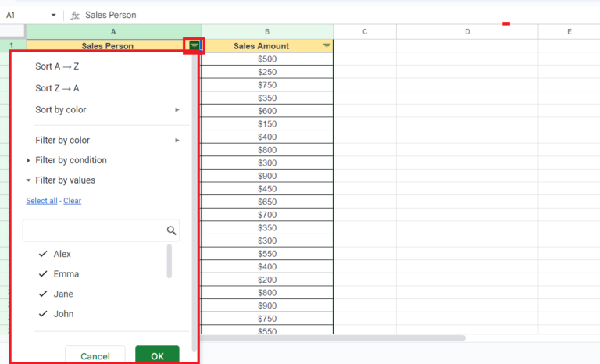The height and width of the screenshot is (364, 600).
Task: Open the Sales Amount column filter icon
Action: coord(327,46)
